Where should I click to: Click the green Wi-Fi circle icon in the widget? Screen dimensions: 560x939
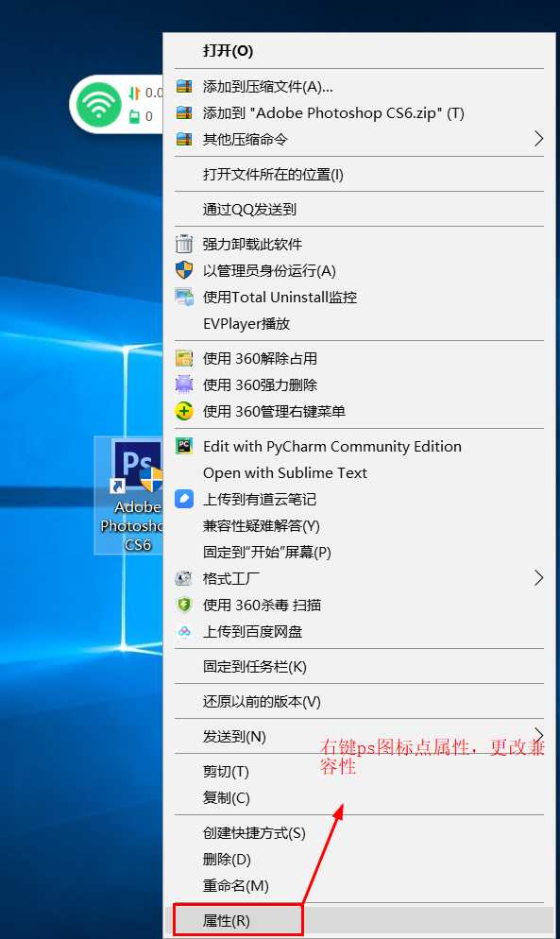(99, 105)
